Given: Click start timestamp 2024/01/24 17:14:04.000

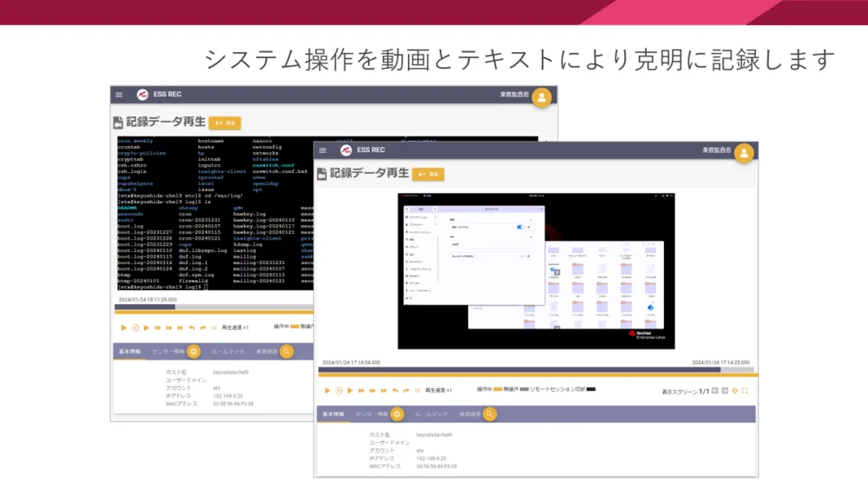Looking at the screenshot, I should point(351,362).
